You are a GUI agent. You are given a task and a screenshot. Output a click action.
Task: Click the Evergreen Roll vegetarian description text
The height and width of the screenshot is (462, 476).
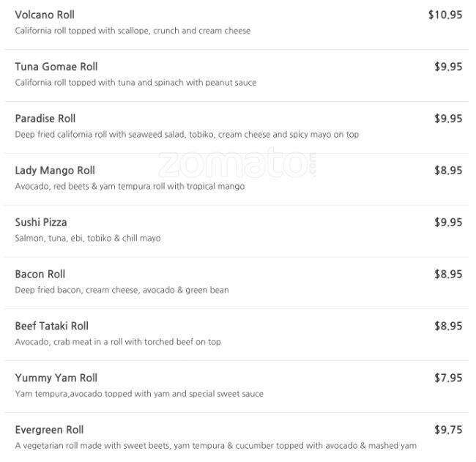[x=215, y=446]
